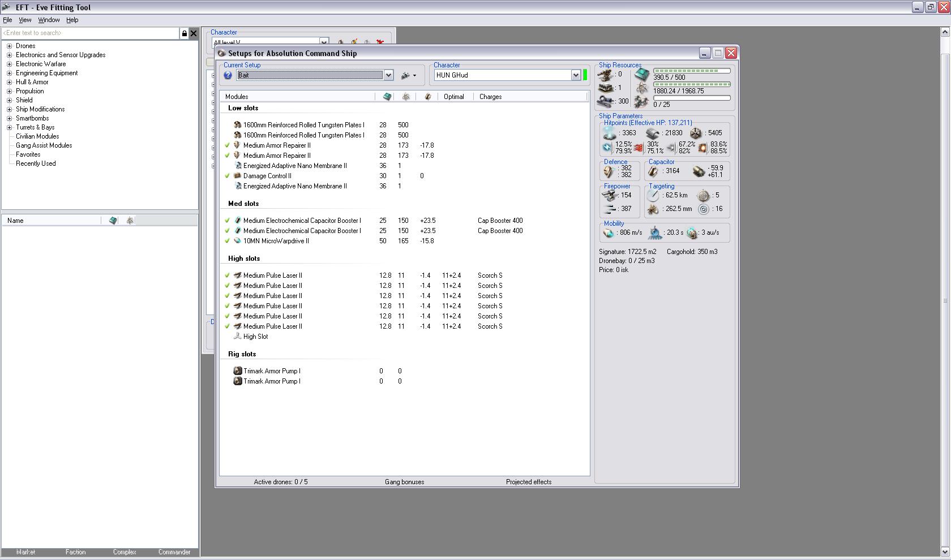Image resolution: width=951 pixels, height=560 pixels.
Task: Click the cap recharge icon beside -59.9
Action: pyautogui.click(x=699, y=171)
